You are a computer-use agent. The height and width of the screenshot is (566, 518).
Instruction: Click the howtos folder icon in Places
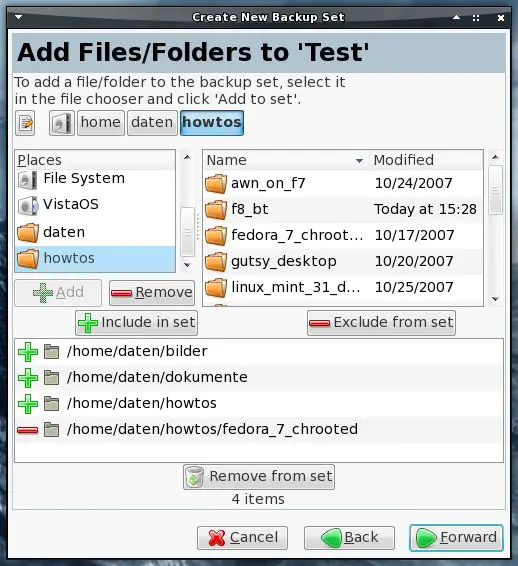28,259
